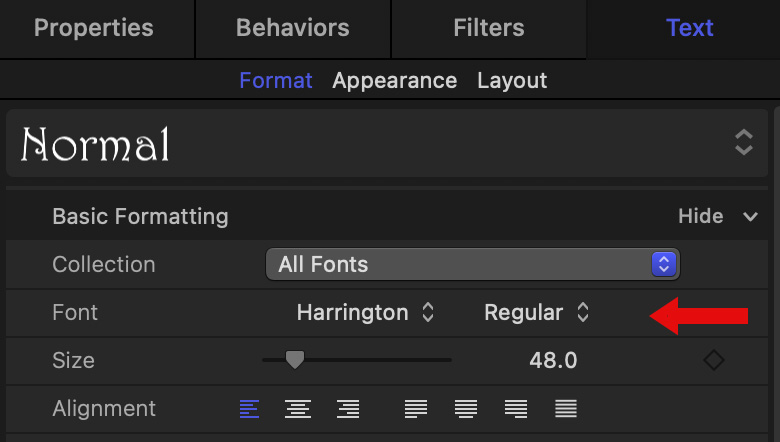Click the Size slider handle
This screenshot has width=780, height=442.
pyautogui.click(x=294, y=360)
